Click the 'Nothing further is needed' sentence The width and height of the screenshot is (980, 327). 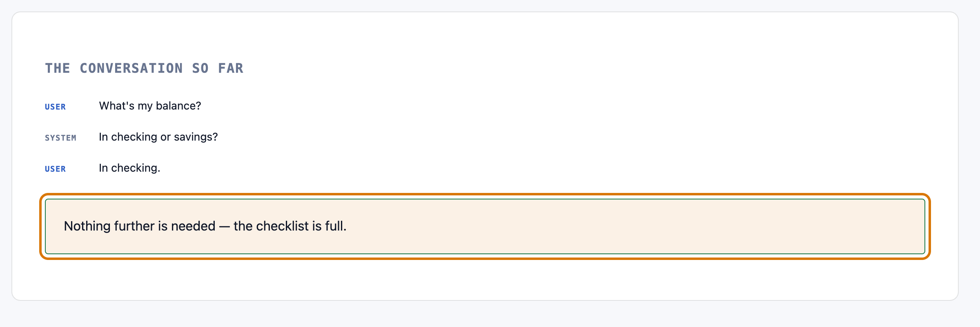click(205, 226)
